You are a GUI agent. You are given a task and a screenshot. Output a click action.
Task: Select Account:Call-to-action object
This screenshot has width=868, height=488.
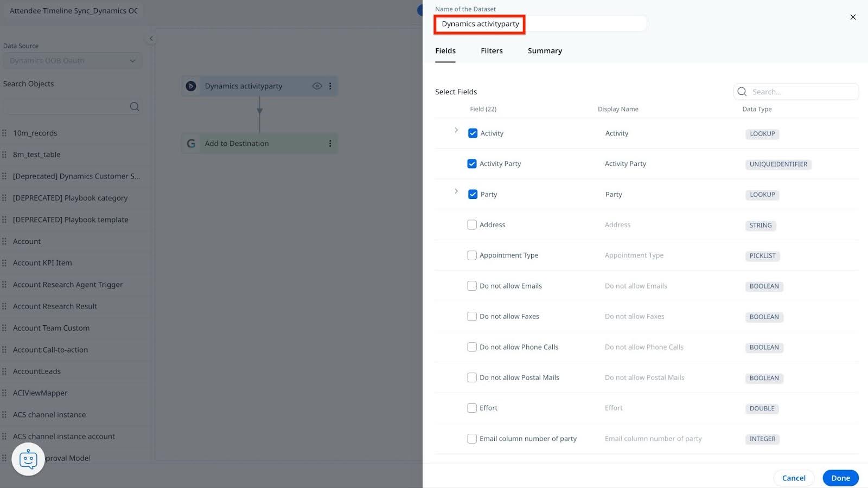[50, 350]
